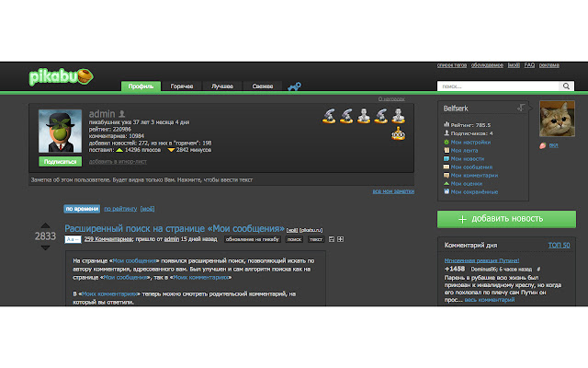The width and height of the screenshot is (588, 368).
Task: Open the post title Расширенный поиск link
Action: coord(175,228)
